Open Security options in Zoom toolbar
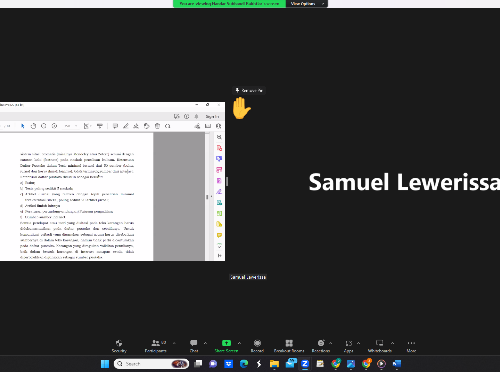This screenshot has height=372, width=500. click(119, 346)
